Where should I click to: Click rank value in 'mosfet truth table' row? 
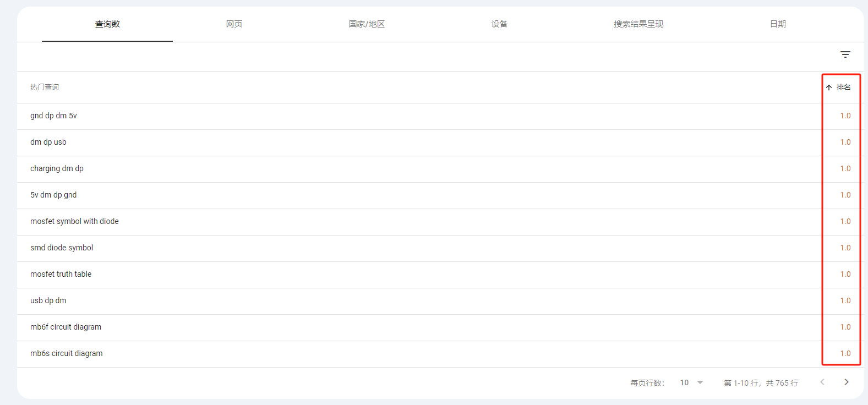[845, 274]
